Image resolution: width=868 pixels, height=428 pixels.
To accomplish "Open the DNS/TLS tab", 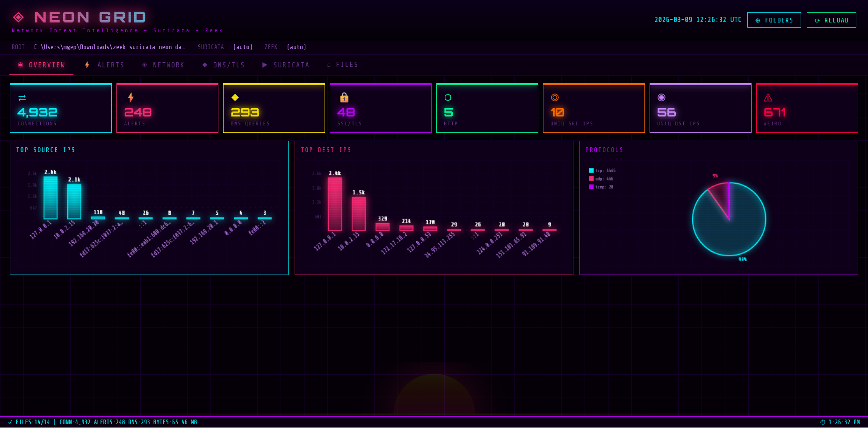I will (224, 65).
